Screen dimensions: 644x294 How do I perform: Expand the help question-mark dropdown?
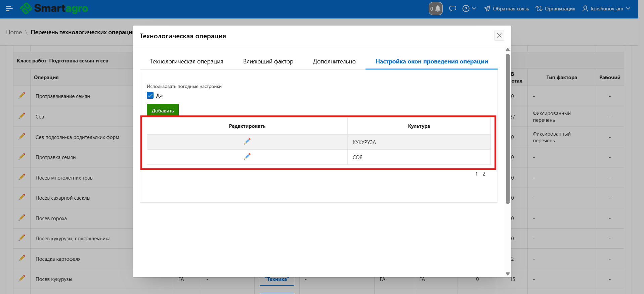tap(469, 9)
